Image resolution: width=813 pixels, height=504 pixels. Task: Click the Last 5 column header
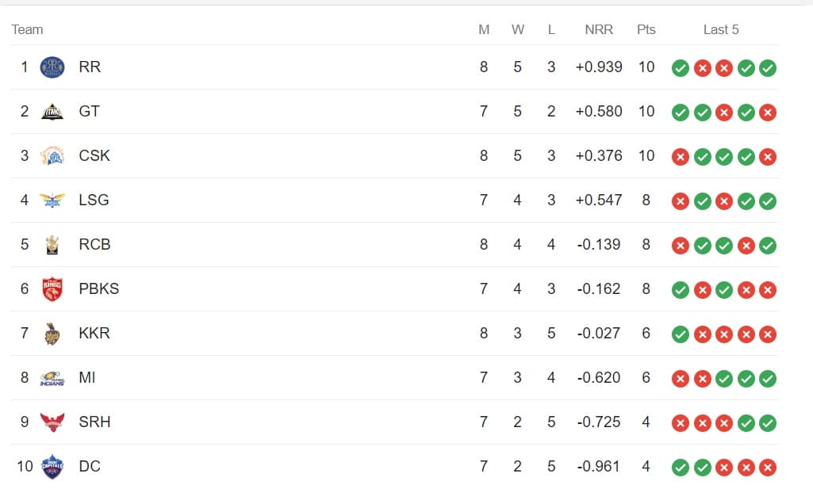pyautogui.click(x=721, y=29)
